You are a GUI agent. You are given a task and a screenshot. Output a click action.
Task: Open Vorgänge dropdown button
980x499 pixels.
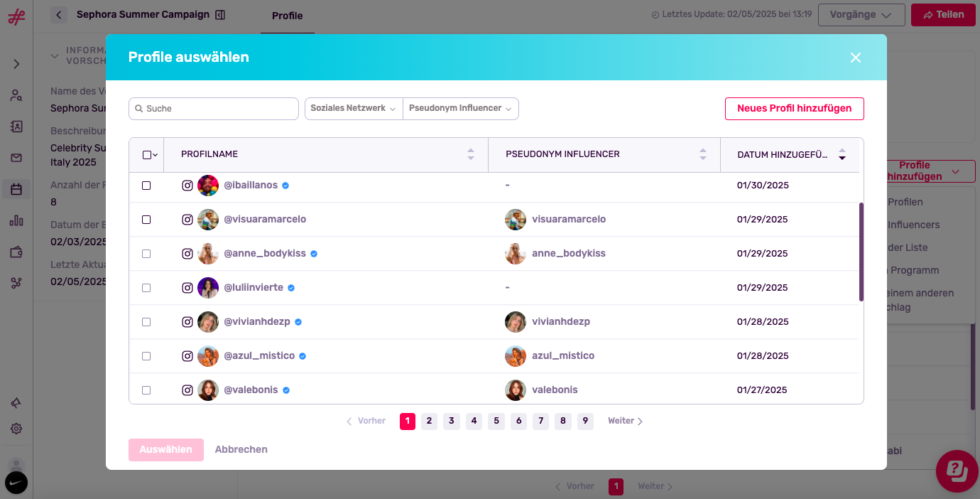pos(861,15)
